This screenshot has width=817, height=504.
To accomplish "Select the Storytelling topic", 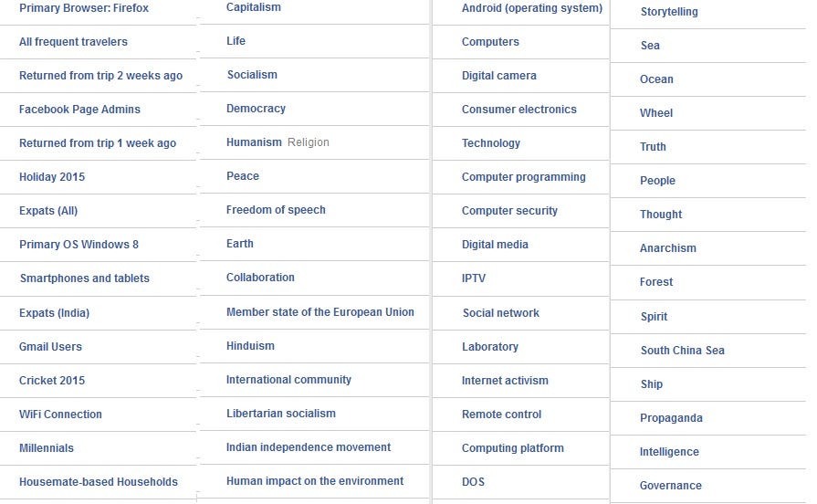I will [x=669, y=12].
